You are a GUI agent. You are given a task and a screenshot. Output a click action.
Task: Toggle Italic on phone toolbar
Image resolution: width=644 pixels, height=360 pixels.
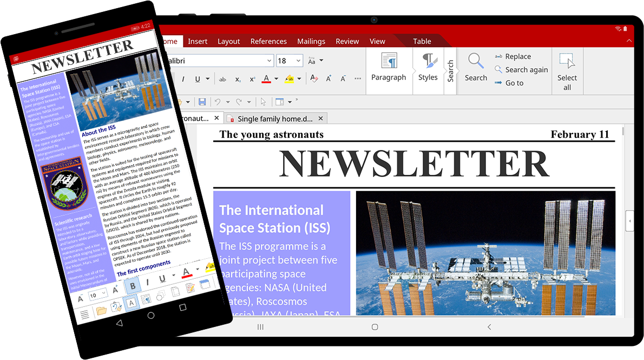coord(147,282)
